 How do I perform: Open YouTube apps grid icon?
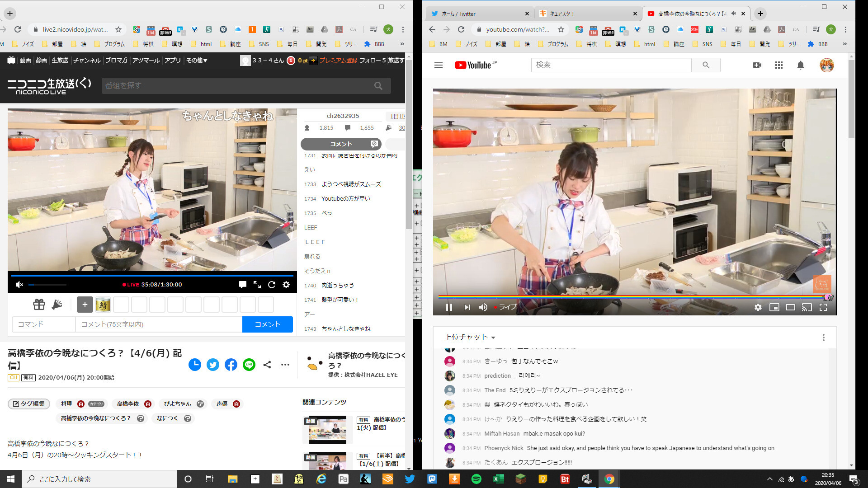pos(779,65)
